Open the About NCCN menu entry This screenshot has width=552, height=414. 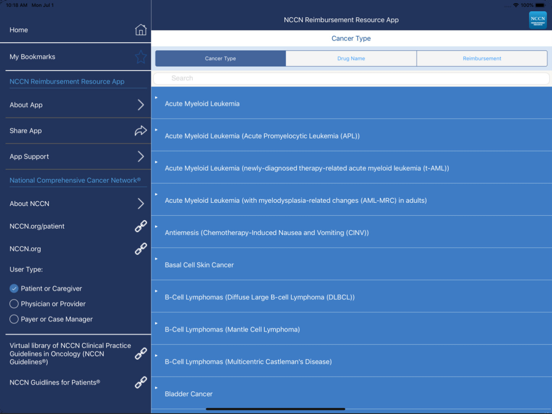click(x=30, y=203)
